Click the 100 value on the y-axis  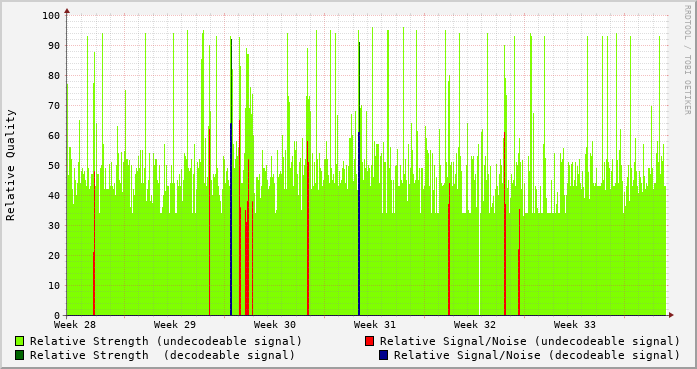51,16
